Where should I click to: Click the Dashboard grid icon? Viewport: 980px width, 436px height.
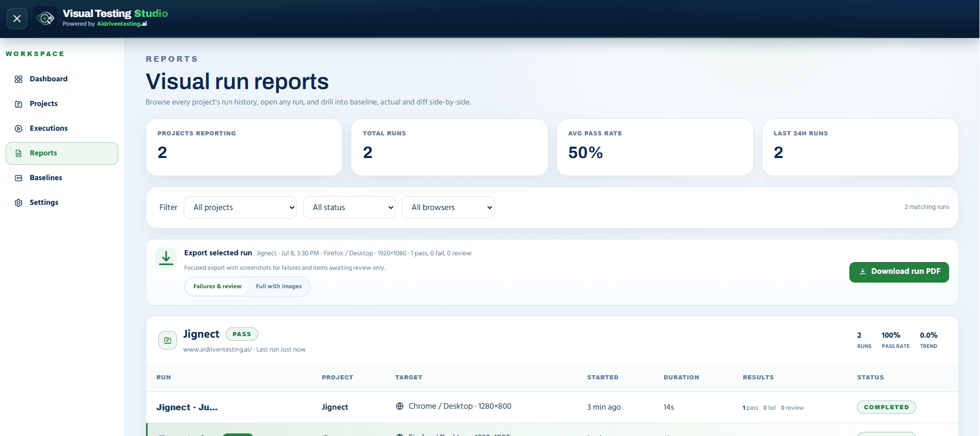19,79
